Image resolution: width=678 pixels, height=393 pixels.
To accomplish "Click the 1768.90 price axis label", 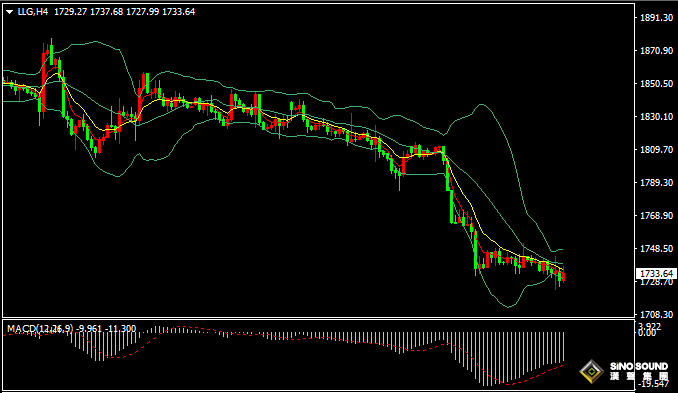I will 656,215.
